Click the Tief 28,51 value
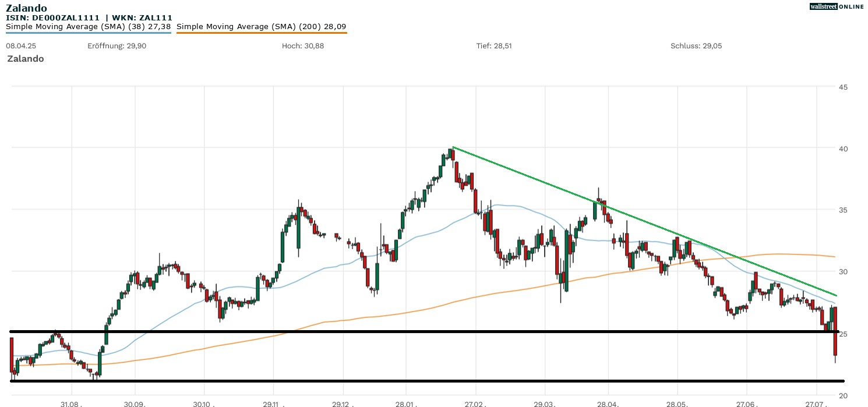 pyautogui.click(x=494, y=46)
